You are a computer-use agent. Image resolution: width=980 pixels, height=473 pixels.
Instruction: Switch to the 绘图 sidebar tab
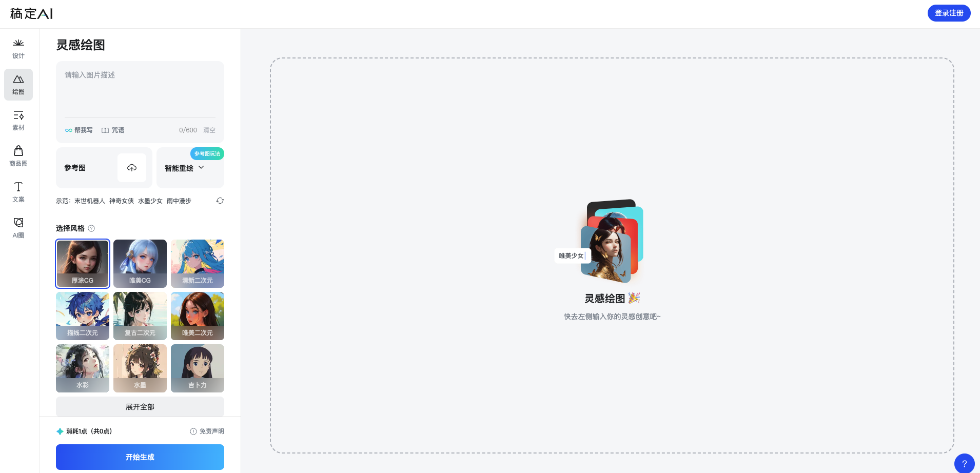point(18,85)
